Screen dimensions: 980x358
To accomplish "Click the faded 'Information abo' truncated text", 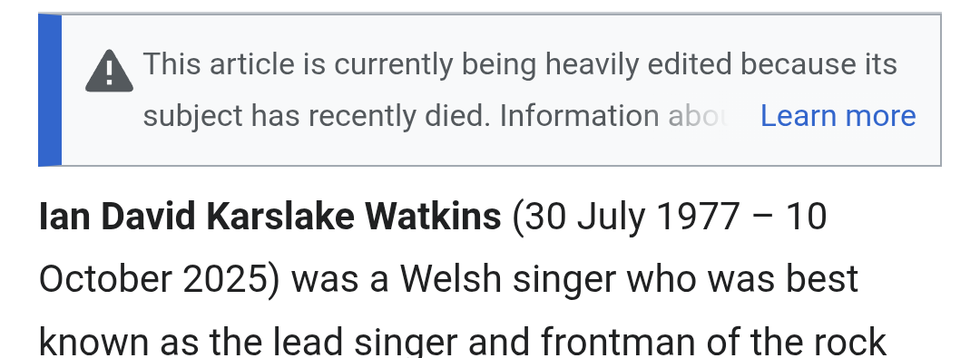I will pyautogui.click(x=613, y=116).
